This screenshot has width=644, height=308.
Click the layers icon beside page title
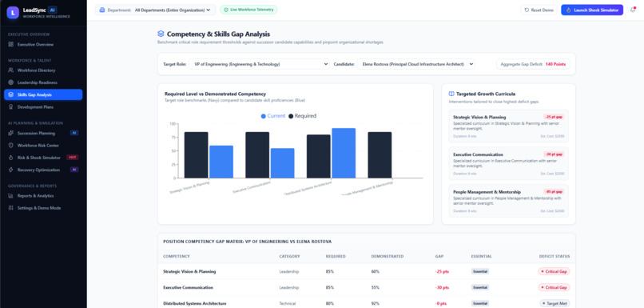point(161,34)
